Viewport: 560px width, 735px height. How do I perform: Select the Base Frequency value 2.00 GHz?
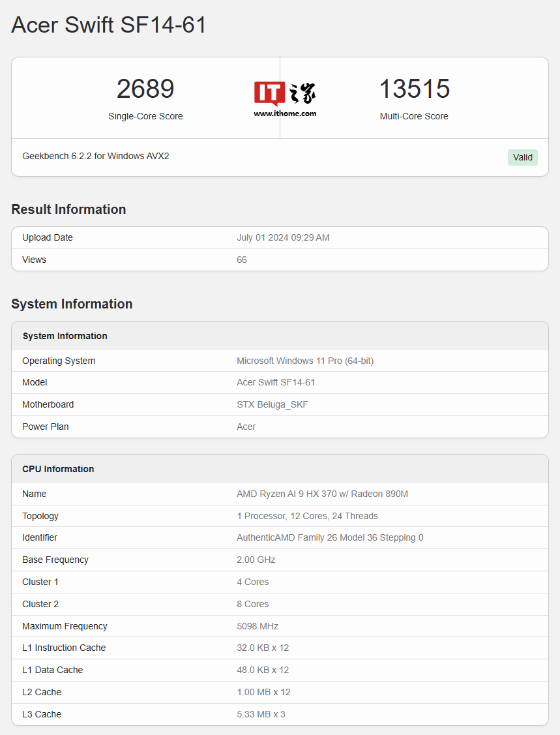[254, 560]
